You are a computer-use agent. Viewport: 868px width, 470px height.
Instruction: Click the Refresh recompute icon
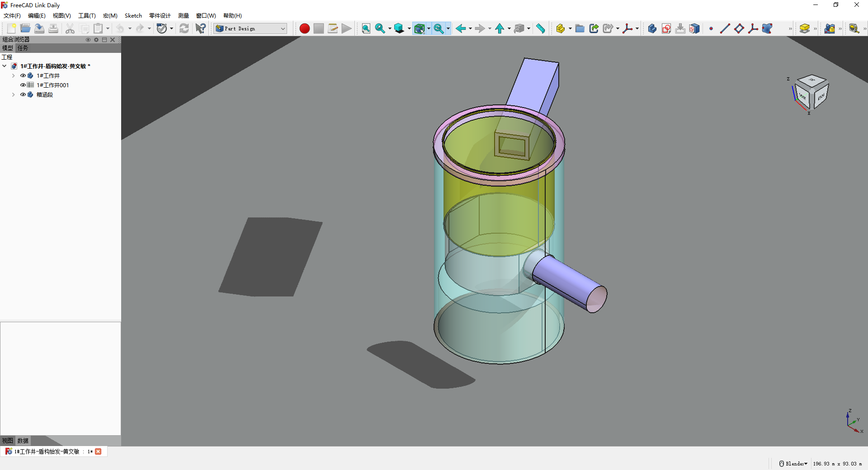click(x=184, y=28)
